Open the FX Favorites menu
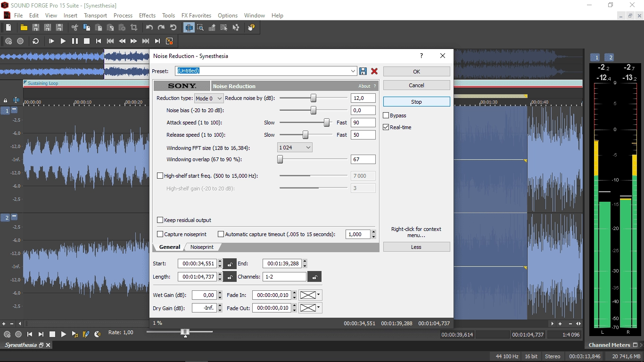 click(196, 16)
